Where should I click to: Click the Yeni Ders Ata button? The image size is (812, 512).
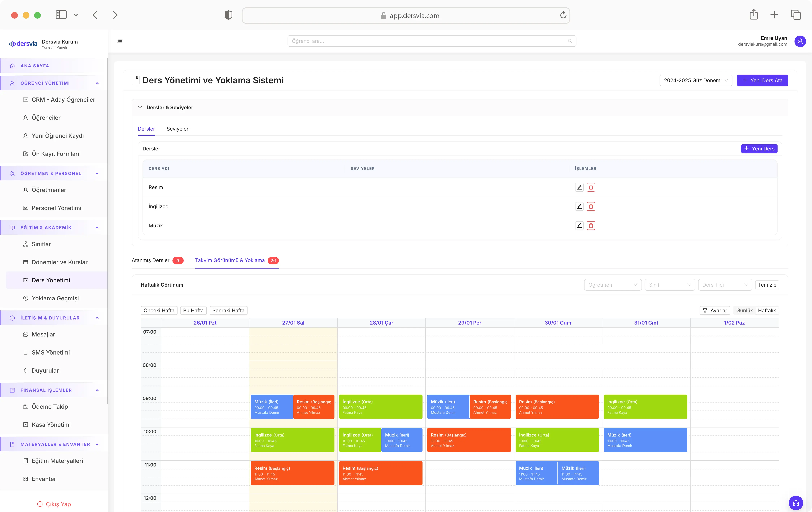pyautogui.click(x=762, y=80)
